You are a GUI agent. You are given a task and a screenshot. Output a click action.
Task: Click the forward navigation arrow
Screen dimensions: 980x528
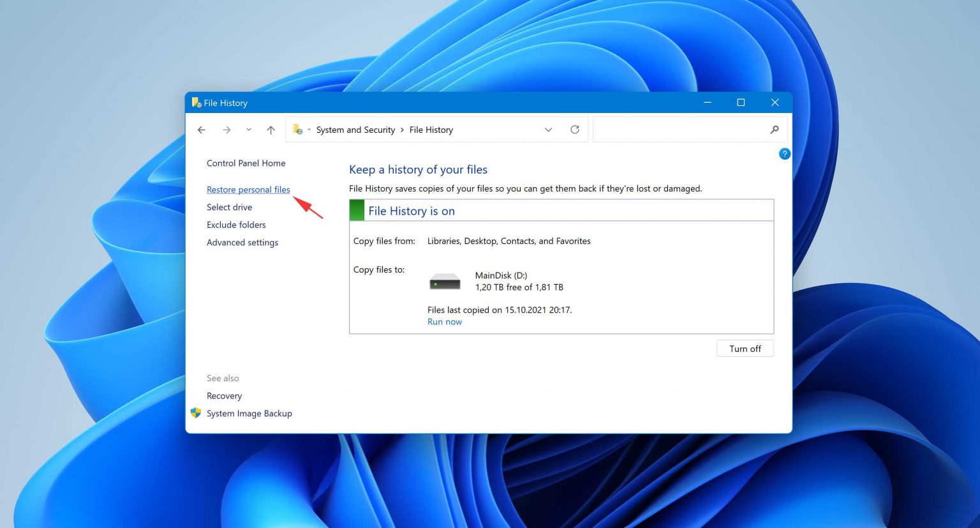tap(226, 130)
